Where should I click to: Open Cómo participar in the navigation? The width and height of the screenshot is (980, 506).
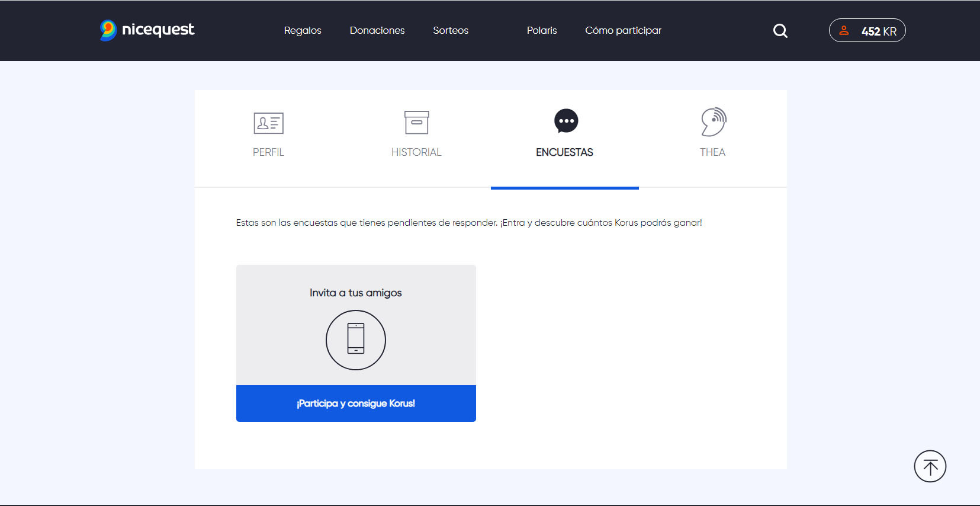coord(623,30)
